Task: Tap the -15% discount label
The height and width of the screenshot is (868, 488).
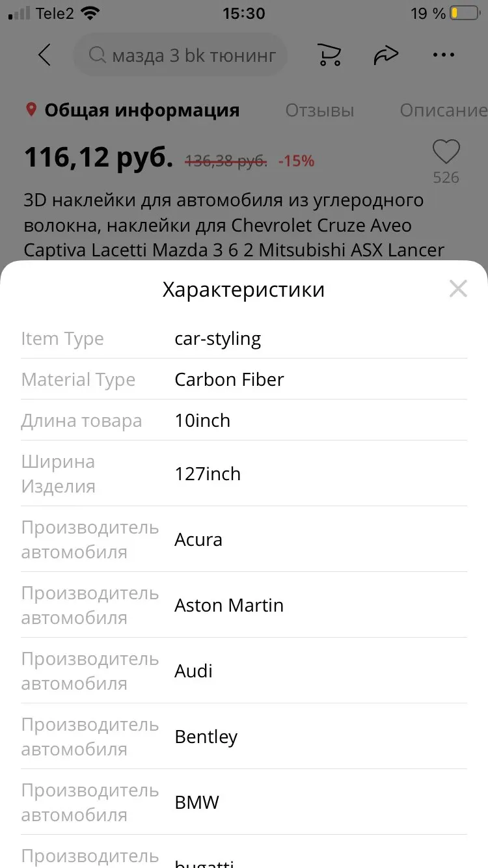Action: [296, 161]
